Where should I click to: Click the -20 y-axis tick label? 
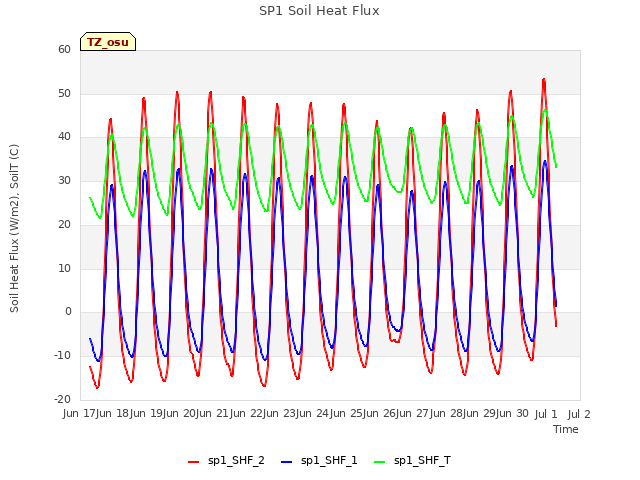(x=62, y=399)
